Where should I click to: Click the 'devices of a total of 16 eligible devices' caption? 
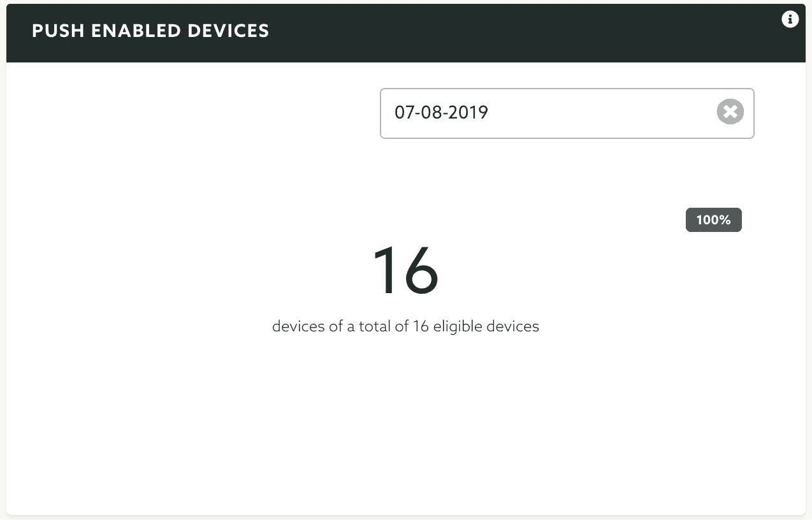click(405, 327)
